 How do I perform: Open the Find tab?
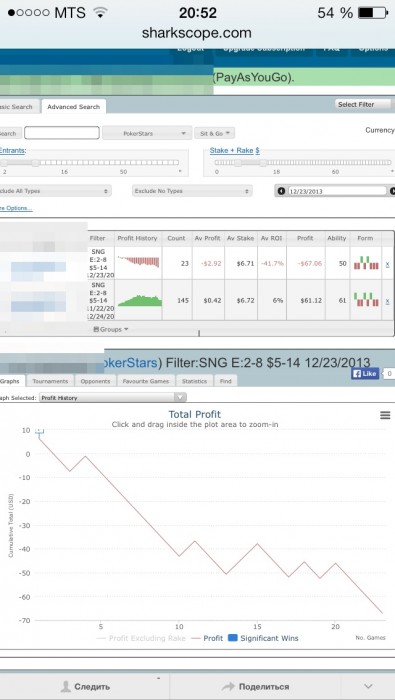click(225, 381)
